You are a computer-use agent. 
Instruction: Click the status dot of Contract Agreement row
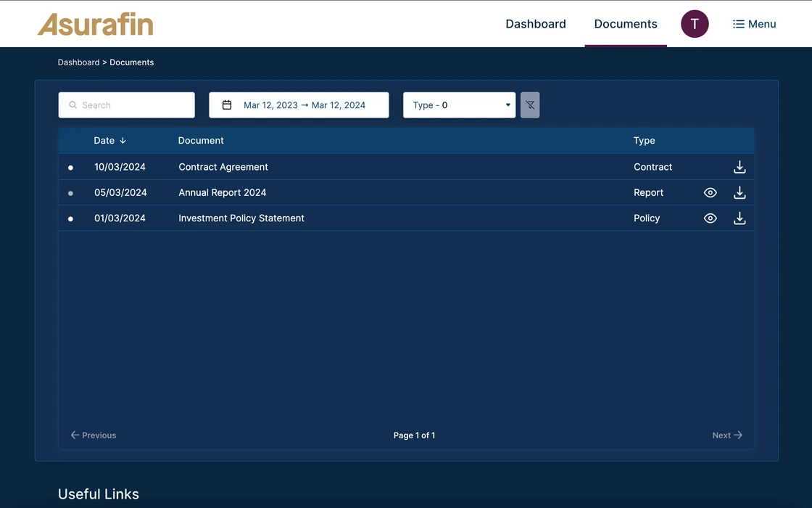click(x=70, y=168)
